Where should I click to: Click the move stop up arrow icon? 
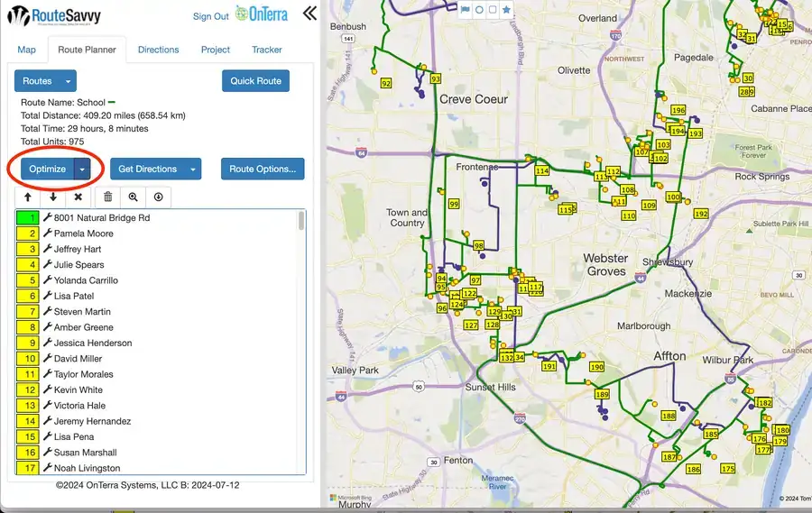point(28,197)
